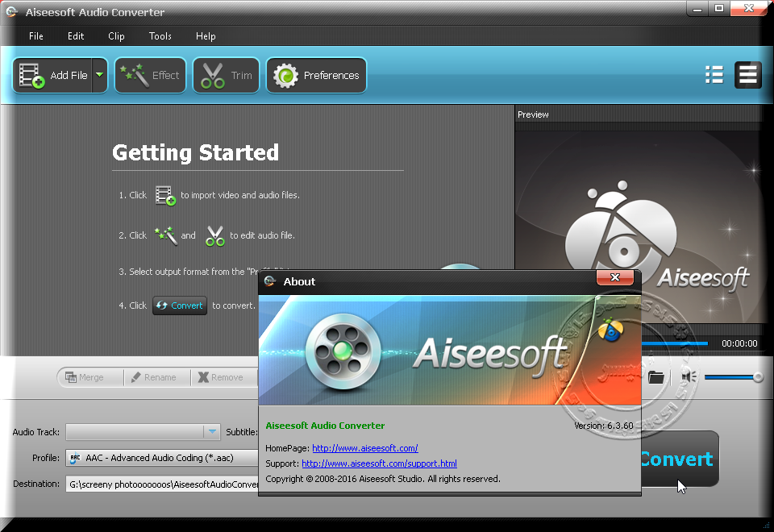The height and width of the screenshot is (532, 774).
Task: Open the Effect tool
Action: pos(150,76)
